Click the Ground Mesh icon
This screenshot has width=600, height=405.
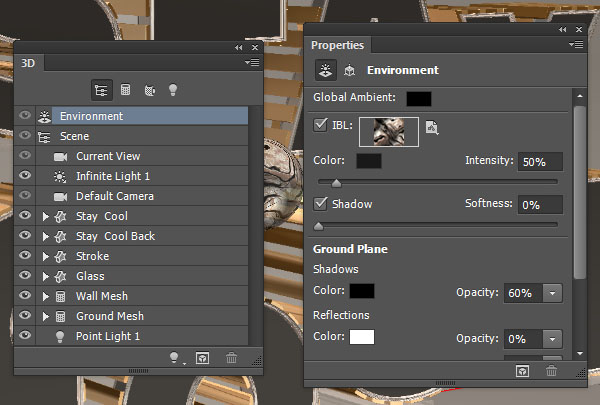pos(60,316)
